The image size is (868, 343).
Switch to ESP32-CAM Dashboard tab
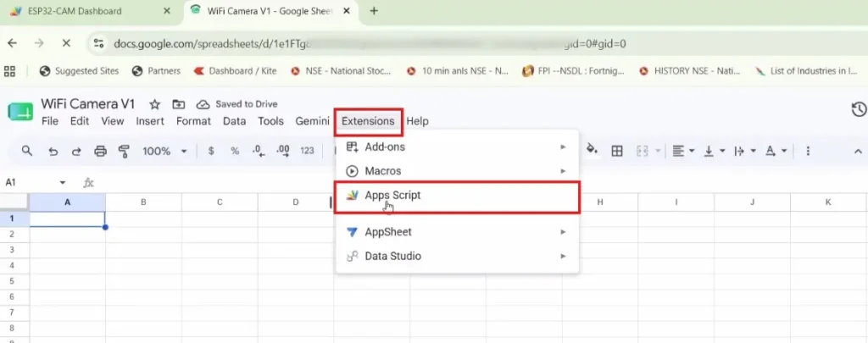(75, 11)
